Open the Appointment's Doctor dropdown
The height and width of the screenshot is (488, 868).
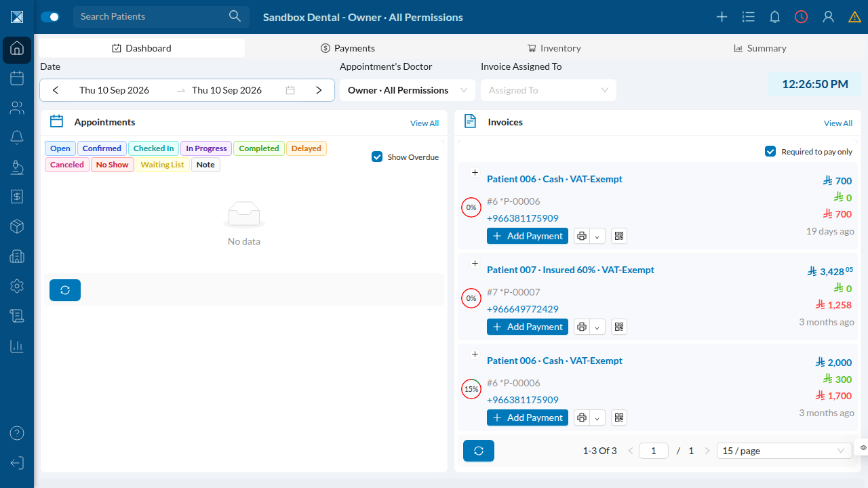point(407,90)
